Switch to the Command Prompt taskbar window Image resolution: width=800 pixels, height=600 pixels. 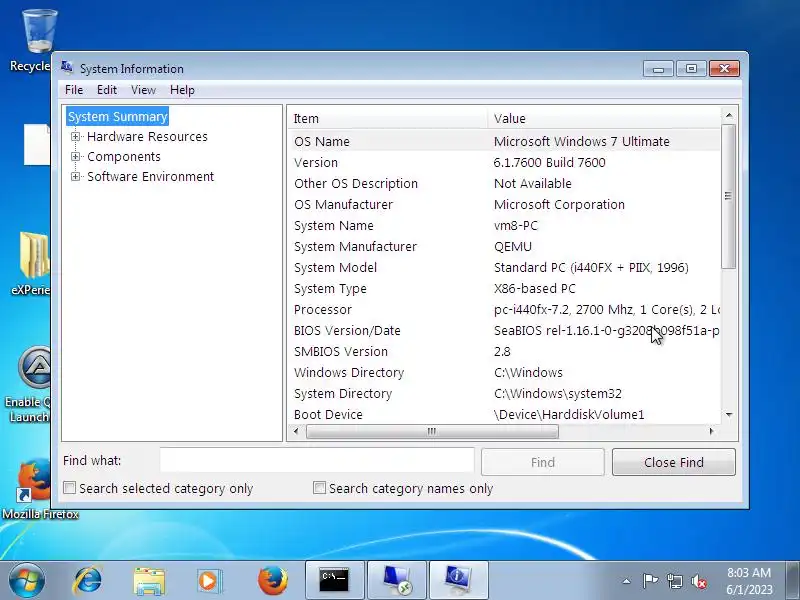coord(335,580)
